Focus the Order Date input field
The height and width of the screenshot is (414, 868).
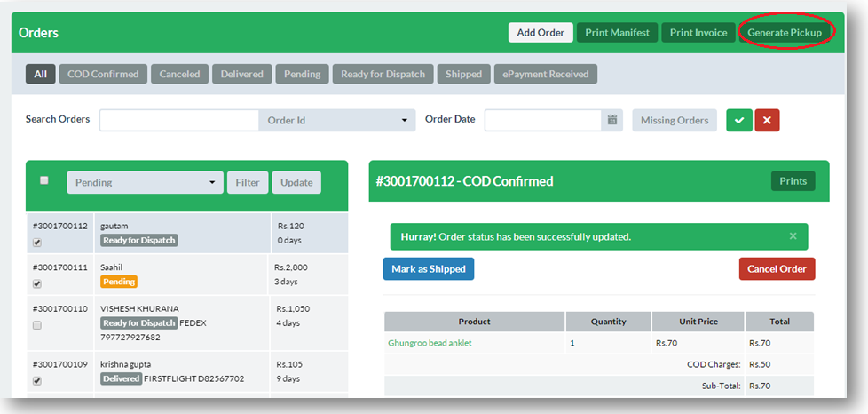(x=543, y=120)
